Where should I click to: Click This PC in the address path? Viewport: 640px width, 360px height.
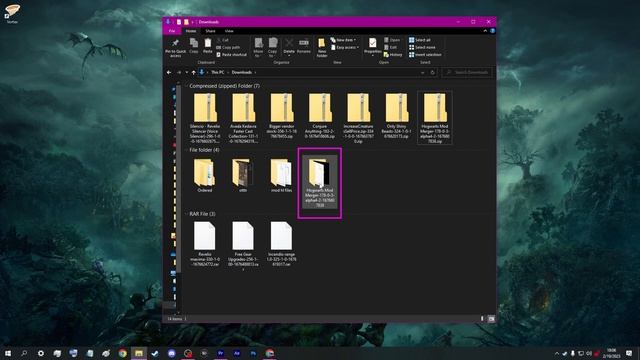click(218, 72)
